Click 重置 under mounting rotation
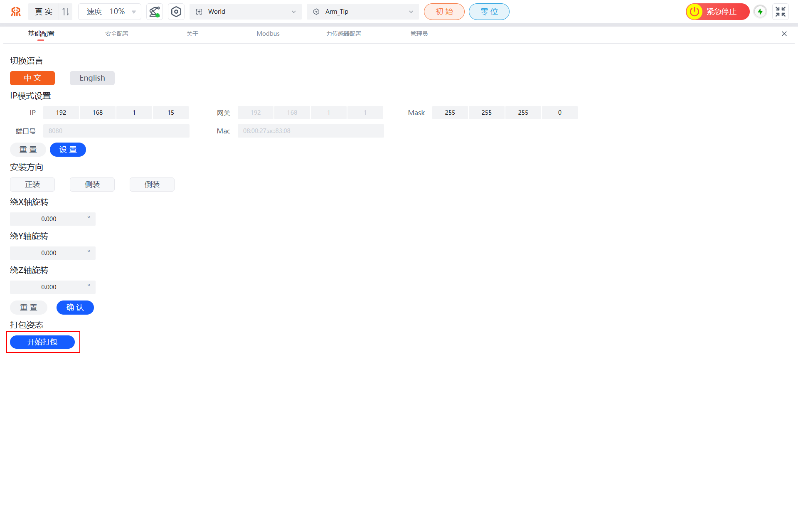The width and height of the screenshot is (798, 532). [29, 308]
